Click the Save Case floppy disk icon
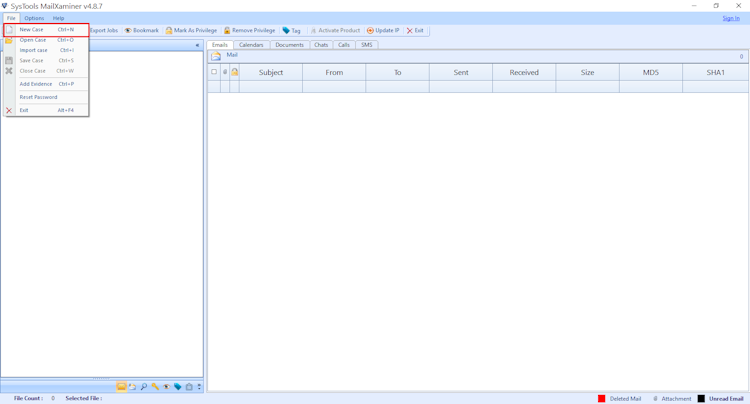The image size is (750, 404). point(9,61)
